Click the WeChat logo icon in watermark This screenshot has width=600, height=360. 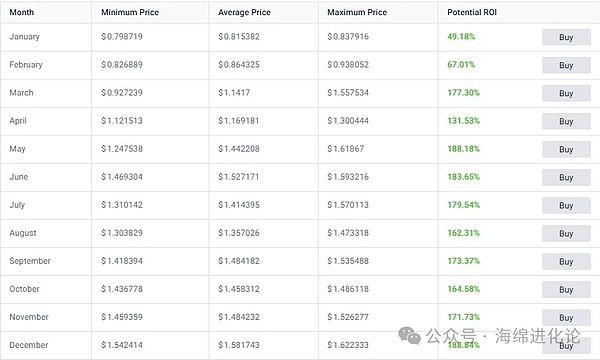pyautogui.click(x=409, y=336)
